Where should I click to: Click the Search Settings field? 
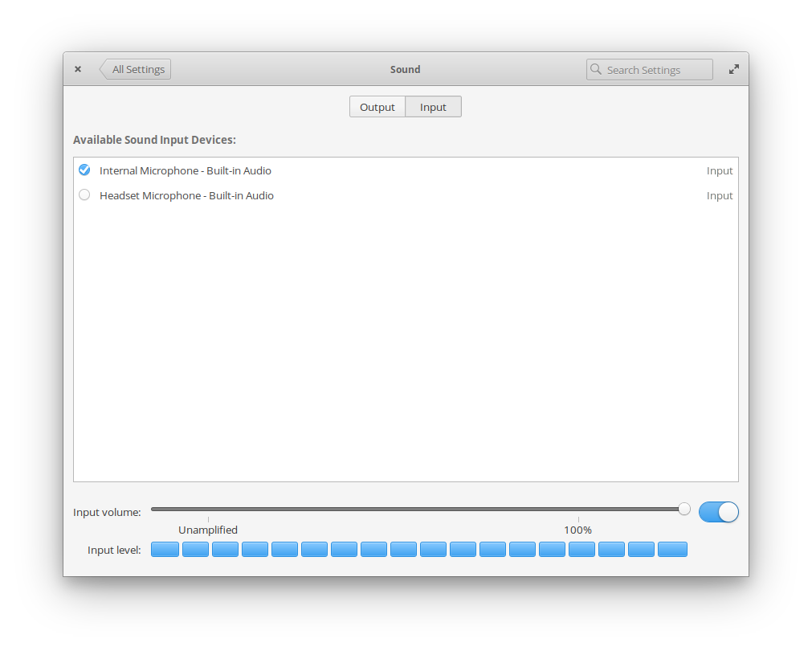tap(650, 69)
